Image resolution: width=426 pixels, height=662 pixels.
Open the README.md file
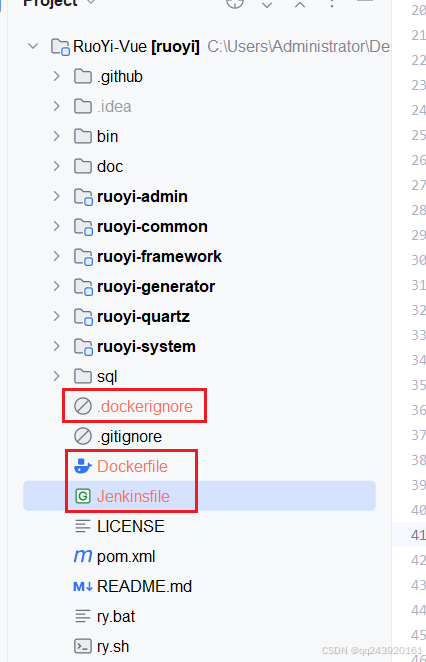(x=144, y=586)
